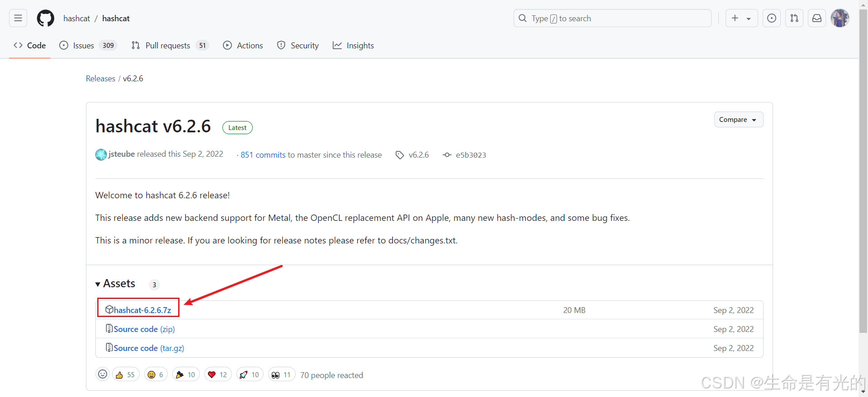Open the Compare dropdown
This screenshot has height=397, width=868.
(738, 120)
